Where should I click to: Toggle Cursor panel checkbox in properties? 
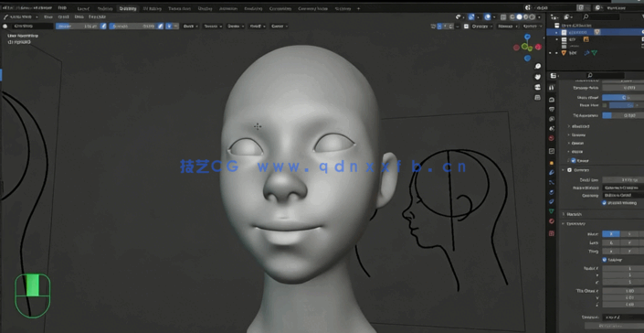click(574, 160)
